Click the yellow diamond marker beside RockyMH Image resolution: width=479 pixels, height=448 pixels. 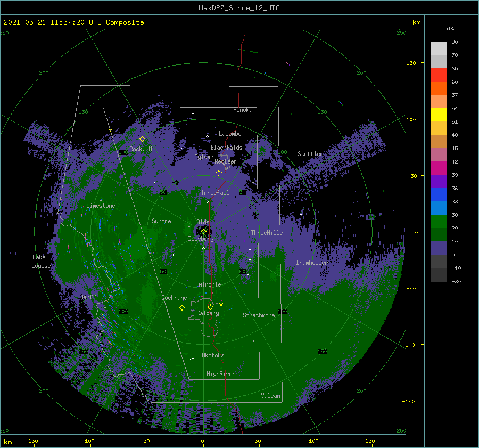[x=142, y=139]
